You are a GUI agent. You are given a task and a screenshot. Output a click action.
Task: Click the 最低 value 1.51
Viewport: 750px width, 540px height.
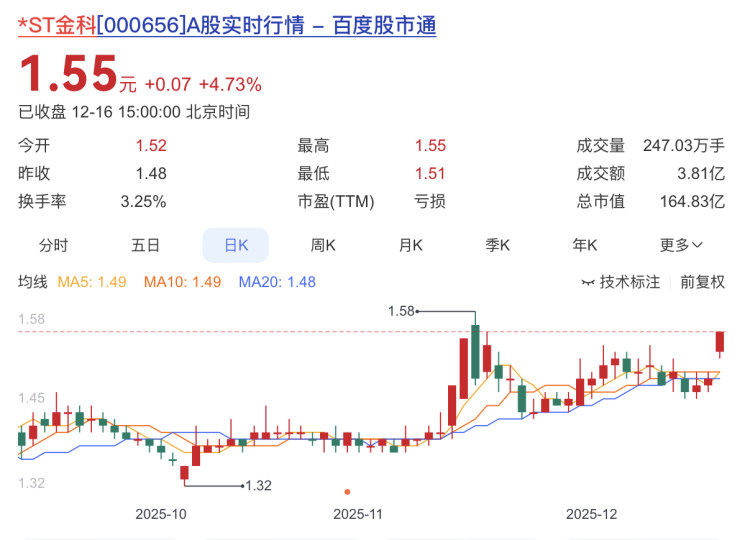(x=430, y=173)
